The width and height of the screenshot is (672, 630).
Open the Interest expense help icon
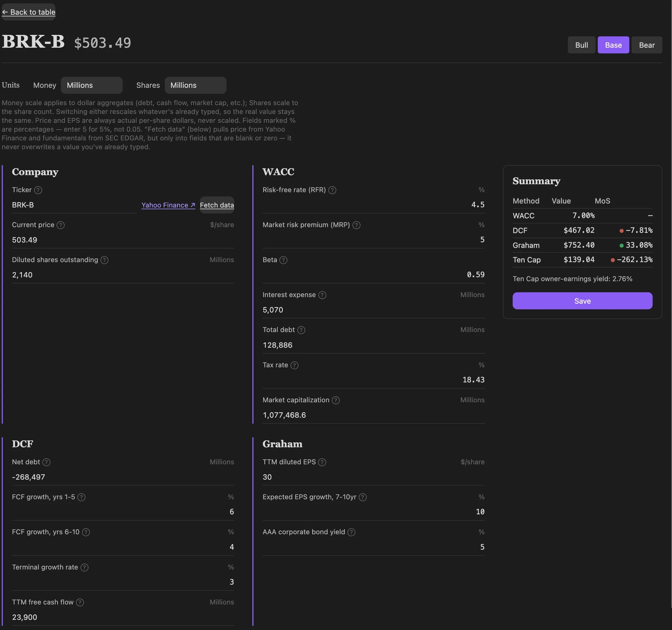point(322,295)
